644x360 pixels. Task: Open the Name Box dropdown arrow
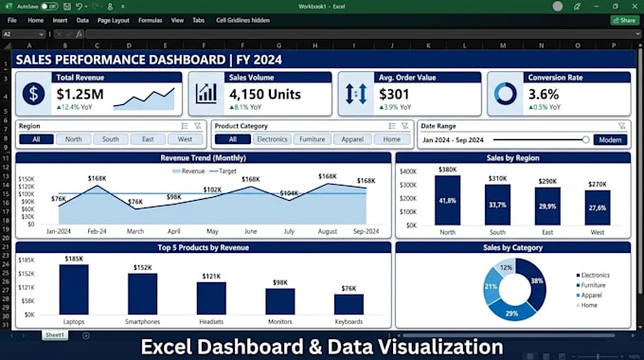(41, 34)
